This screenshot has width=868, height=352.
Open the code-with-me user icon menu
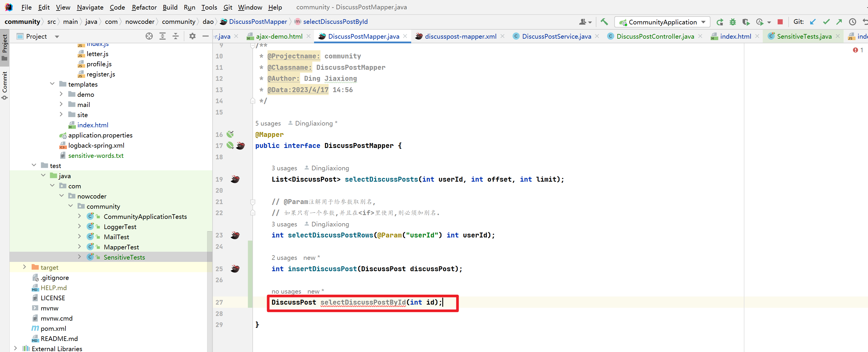(585, 22)
